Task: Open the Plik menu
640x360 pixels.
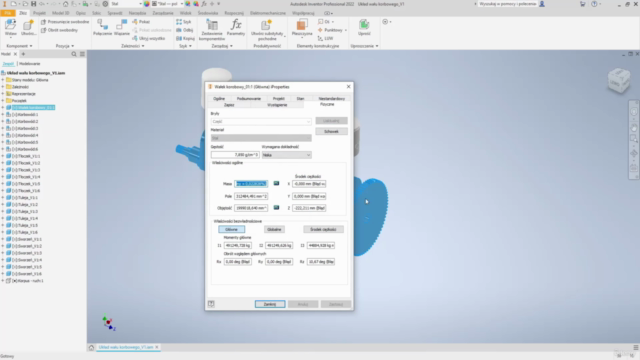Action: pyautogui.click(x=8, y=13)
